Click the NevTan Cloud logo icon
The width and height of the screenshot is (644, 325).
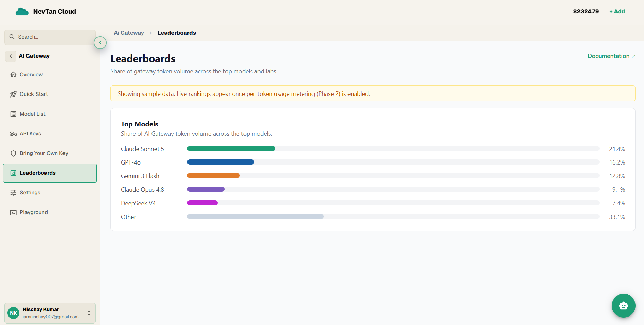pos(22,12)
